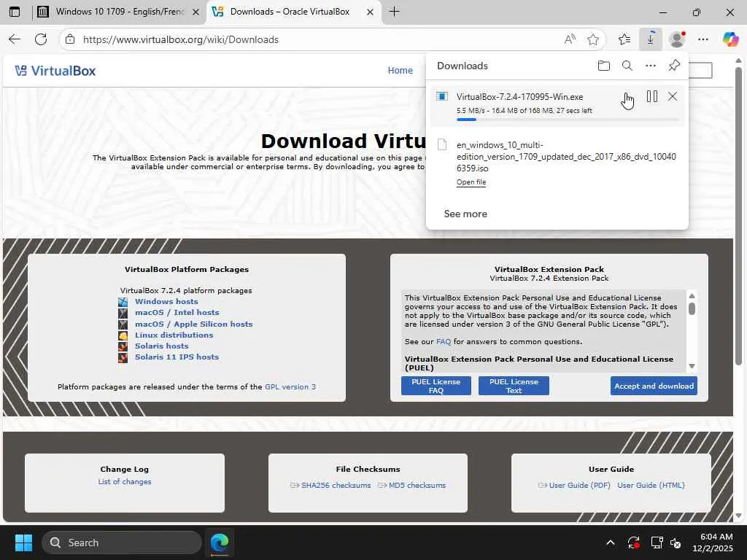
Task: Open SHA256 checksums link
Action: 336,485
